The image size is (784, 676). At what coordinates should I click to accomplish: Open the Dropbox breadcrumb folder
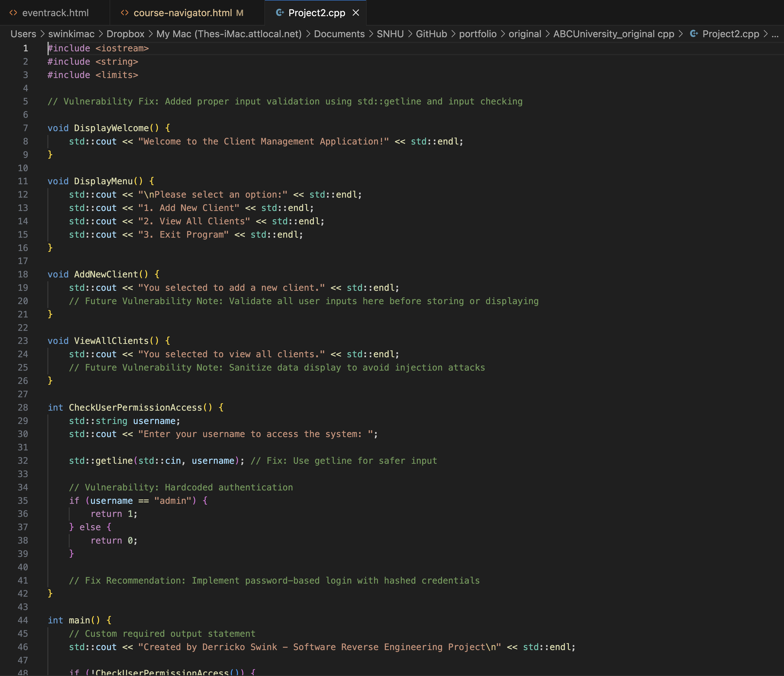pyautogui.click(x=125, y=34)
